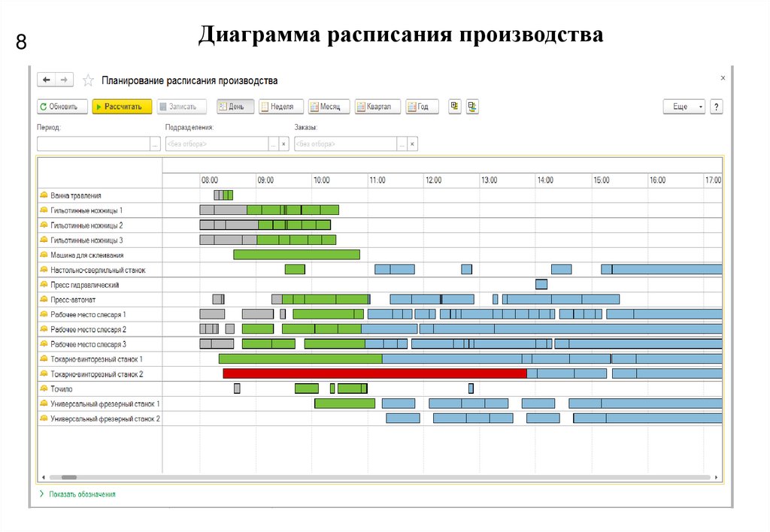Switch scale to Год
Screen dimensions: 770x532
(422, 107)
